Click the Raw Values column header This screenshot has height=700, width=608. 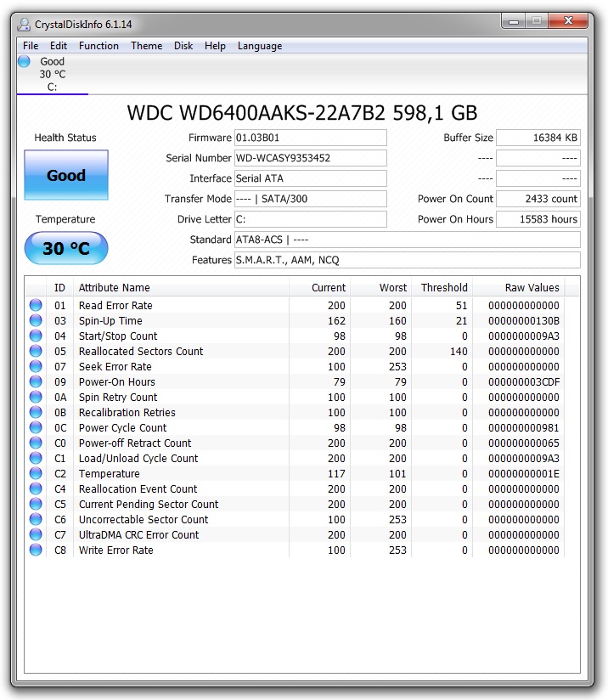coord(519,287)
